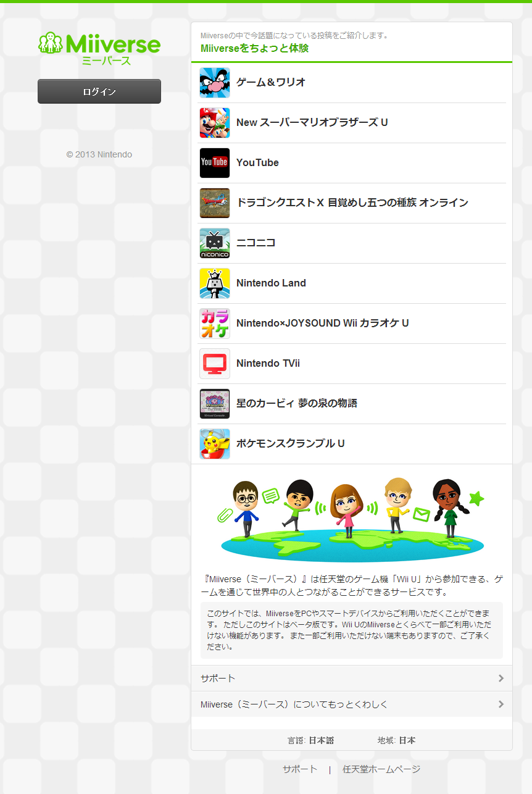This screenshot has height=794, width=532.
Task: Open the New Super Mario Bros. U icon
Action: 215,123
